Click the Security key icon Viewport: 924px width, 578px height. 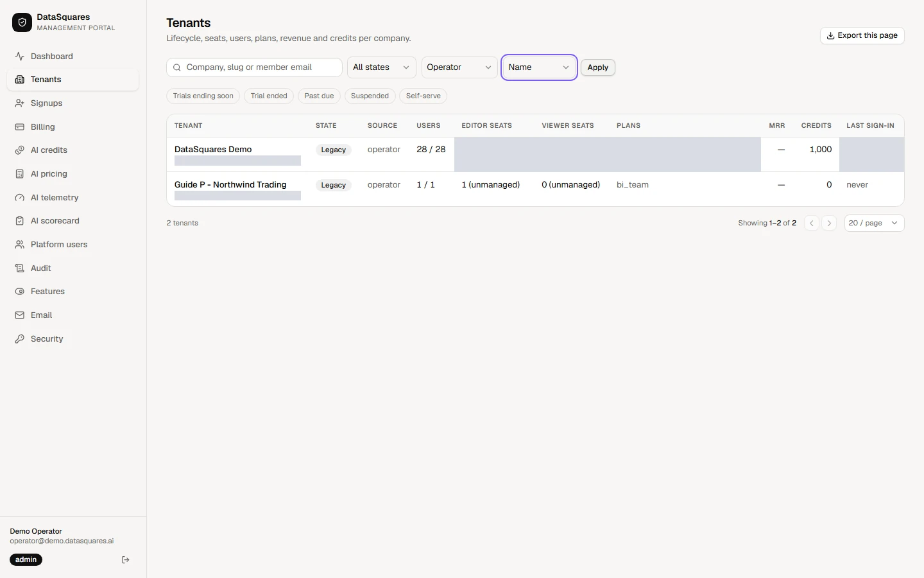[x=20, y=339]
